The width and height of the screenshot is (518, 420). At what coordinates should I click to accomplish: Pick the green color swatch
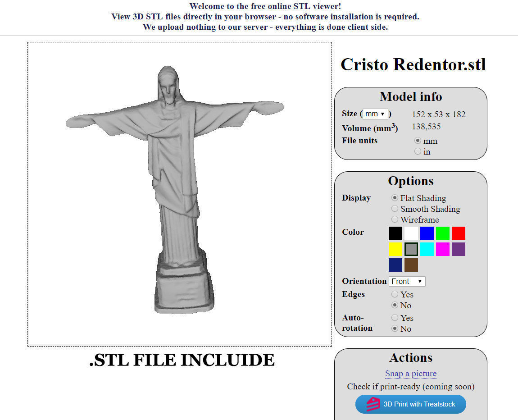443,233
